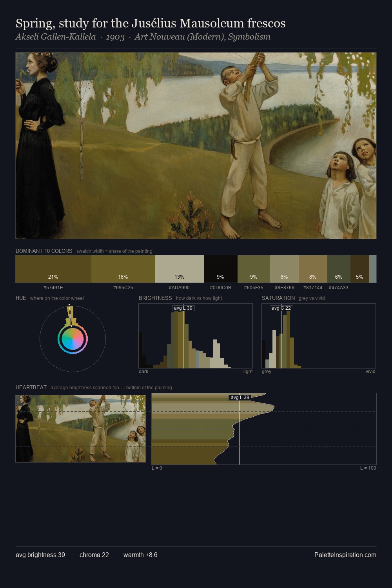The image size is (392, 588).
Task: Select the dark brown 5% swatch
Action: [x=360, y=269]
